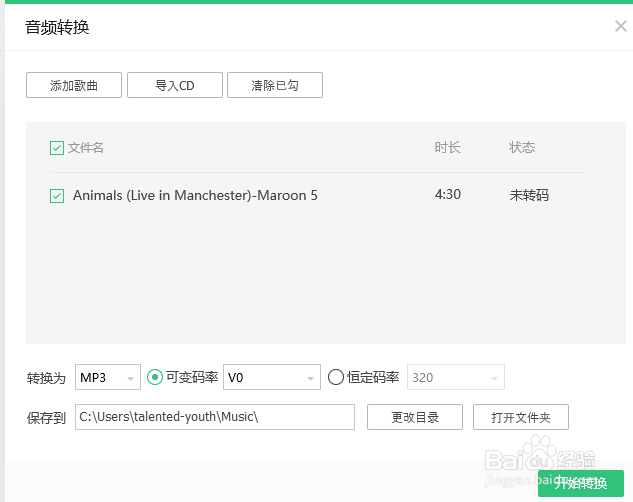Toggle the select-all 文件名 checkbox
The image size is (633, 502).
(x=57, y=148)
